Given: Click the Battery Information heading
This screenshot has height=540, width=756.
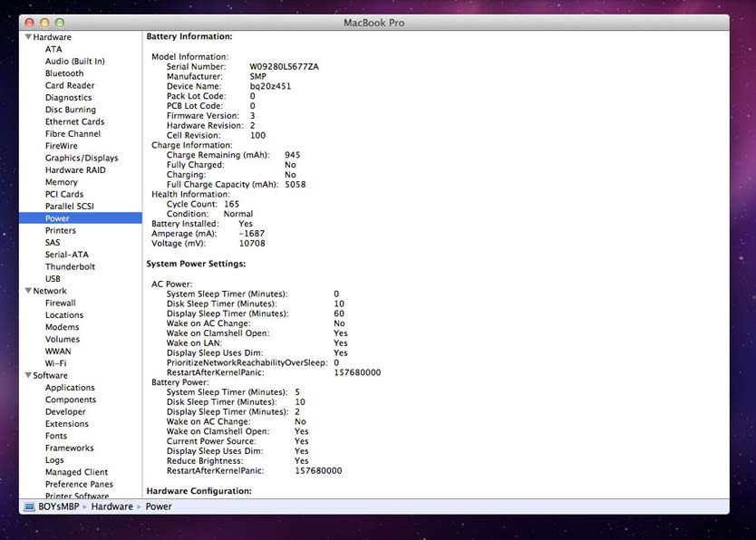Looking at the screenshot, I should pos(189,36).
